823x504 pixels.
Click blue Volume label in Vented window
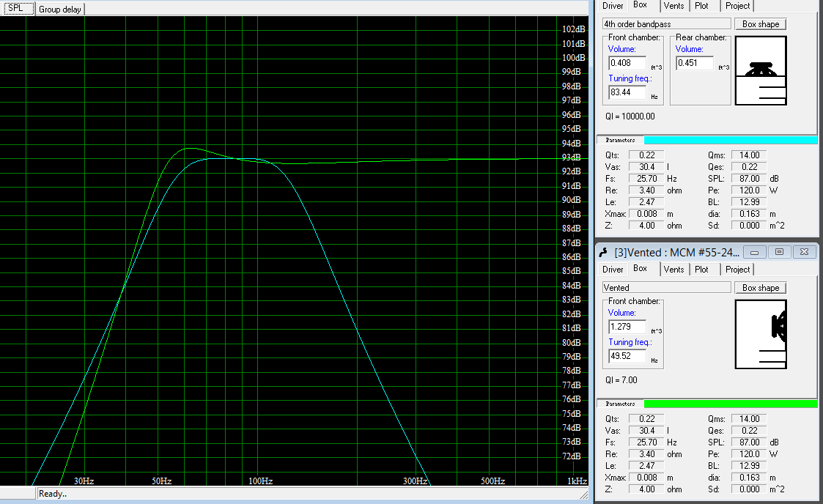coord(622,313)
